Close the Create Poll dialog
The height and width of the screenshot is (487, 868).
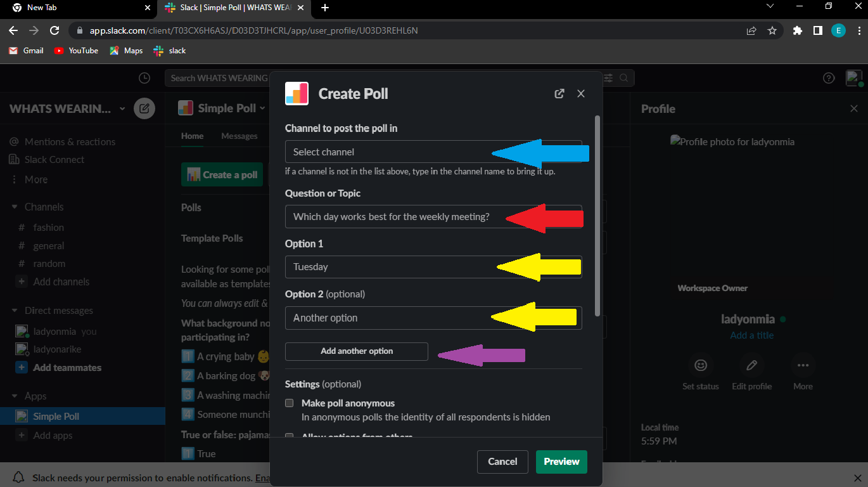coord(581,94)
